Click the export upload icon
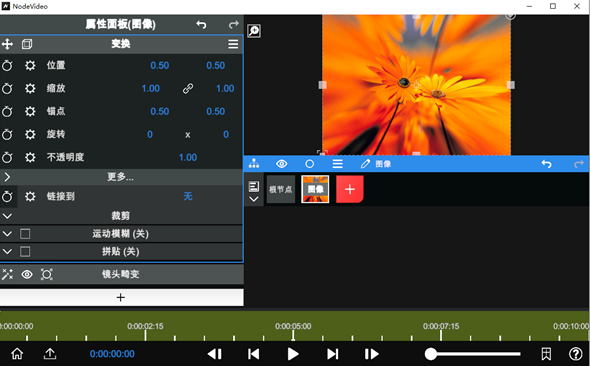590x366 pixels. coord(50,354)
